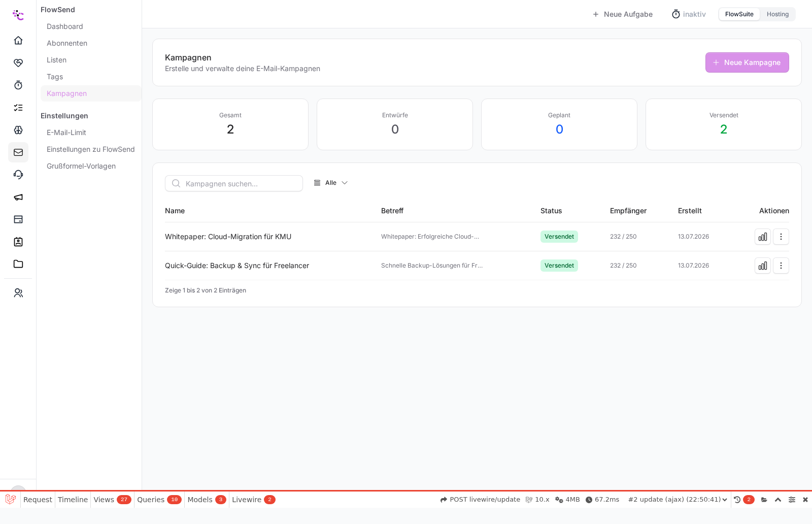Open the Queries tab in the debugbar
812x524 pixels.
[x=159, y=500]
